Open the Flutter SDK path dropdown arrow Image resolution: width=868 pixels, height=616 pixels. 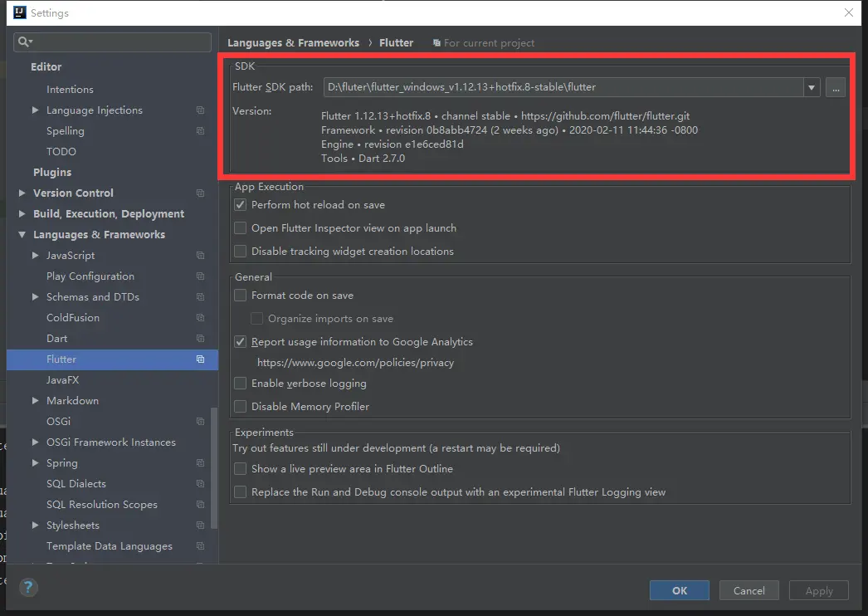812,87
